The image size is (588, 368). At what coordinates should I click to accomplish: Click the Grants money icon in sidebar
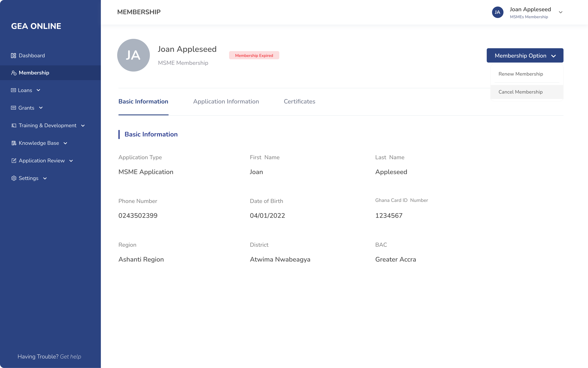pos(13,108)
